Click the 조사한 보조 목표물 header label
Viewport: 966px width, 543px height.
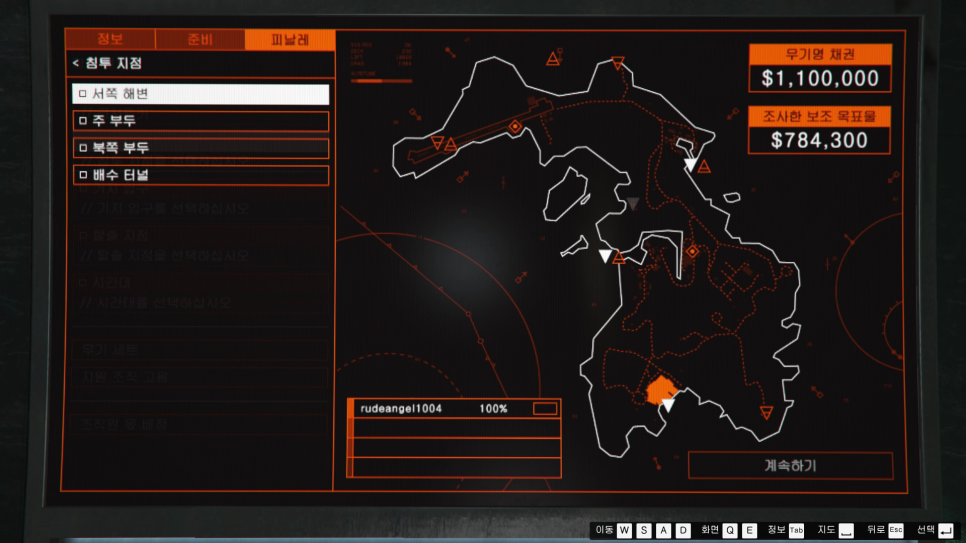pyautogui.click(x=819, y=116)
